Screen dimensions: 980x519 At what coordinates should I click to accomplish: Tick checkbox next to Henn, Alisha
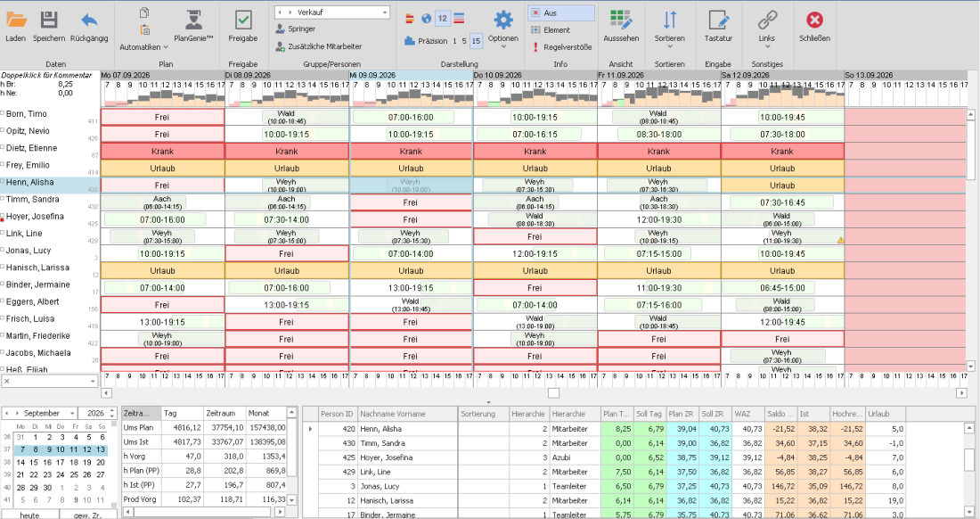[x=3, y=181]
